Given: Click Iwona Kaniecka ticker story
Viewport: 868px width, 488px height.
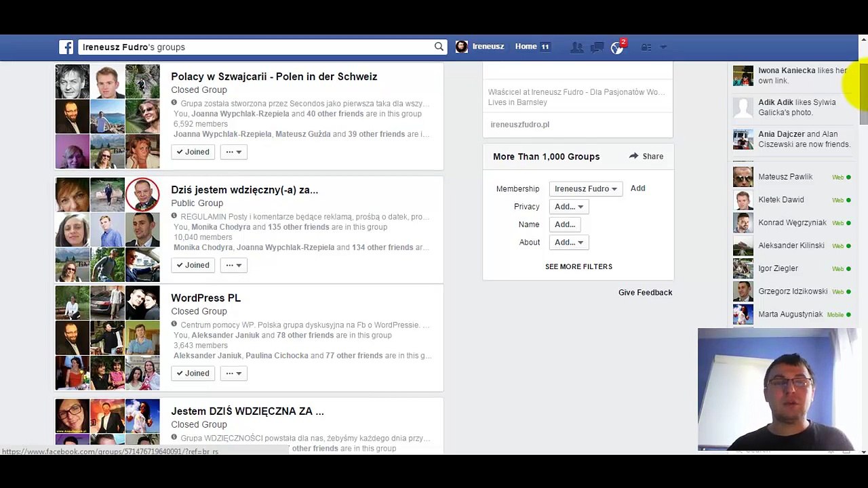Looking at the screenshot, I should coord(792,76).
